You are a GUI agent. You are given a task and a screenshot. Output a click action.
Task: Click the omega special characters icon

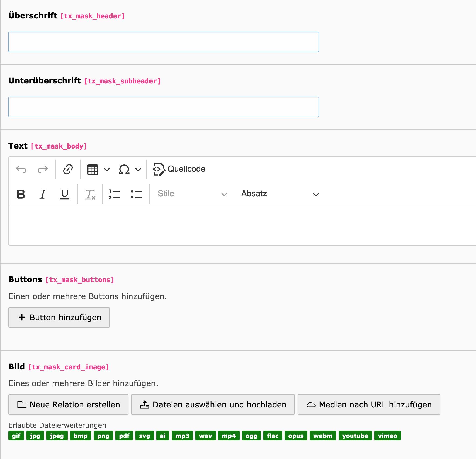tap(124, 170)
